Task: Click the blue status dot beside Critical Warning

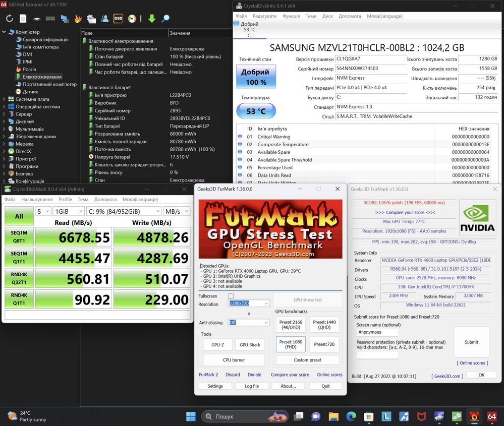Action: (240, 136)
